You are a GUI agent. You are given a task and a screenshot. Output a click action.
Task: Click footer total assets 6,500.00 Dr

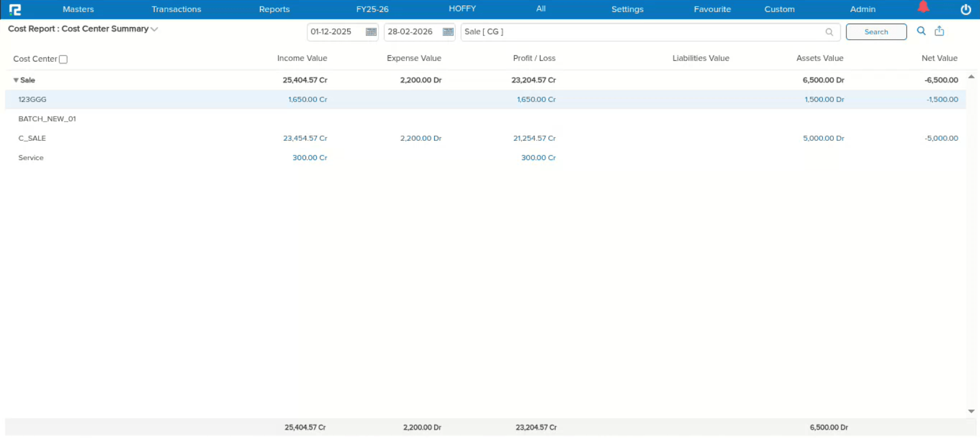pos(829,428)
